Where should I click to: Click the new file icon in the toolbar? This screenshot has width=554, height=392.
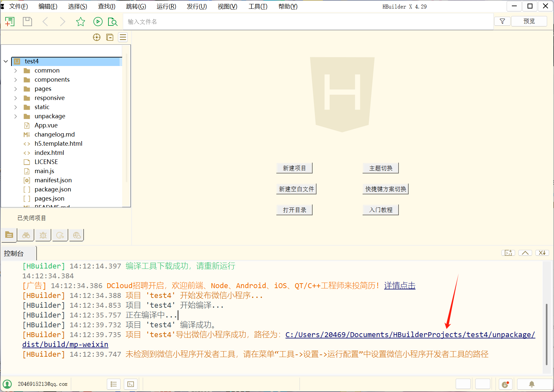(x=10, y=22)
